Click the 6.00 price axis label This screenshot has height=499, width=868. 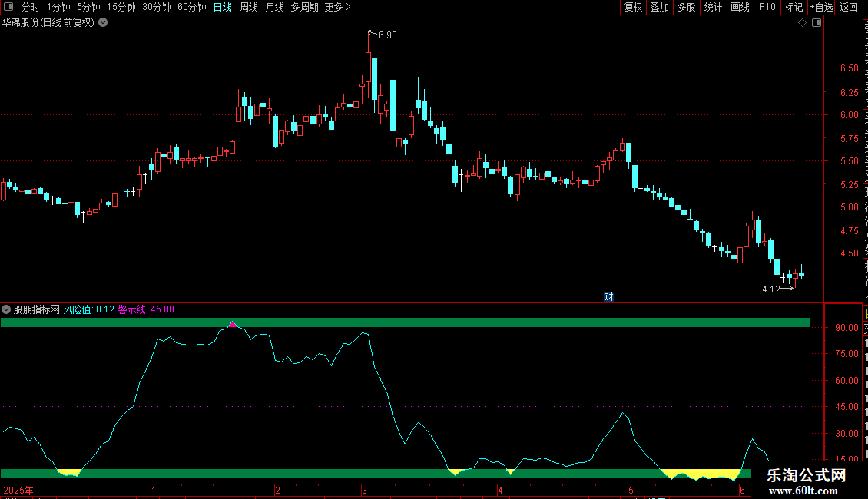849,115
